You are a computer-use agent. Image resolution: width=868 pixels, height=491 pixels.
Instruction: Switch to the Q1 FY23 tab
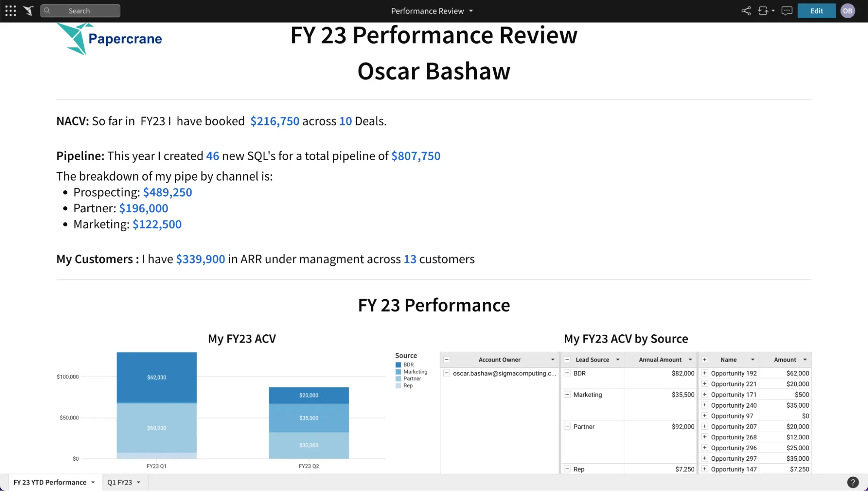click(119, 482)
